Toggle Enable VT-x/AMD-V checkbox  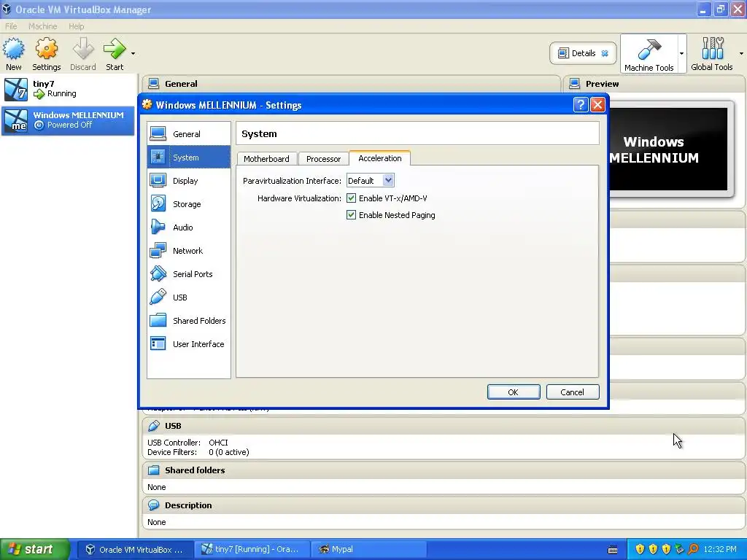pos(351,198)
